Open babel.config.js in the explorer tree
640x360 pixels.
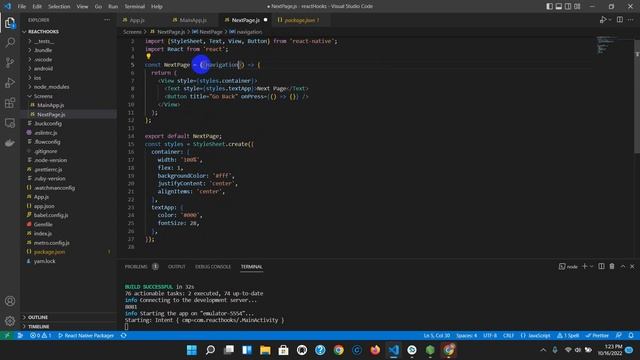[x=51, y=215]
